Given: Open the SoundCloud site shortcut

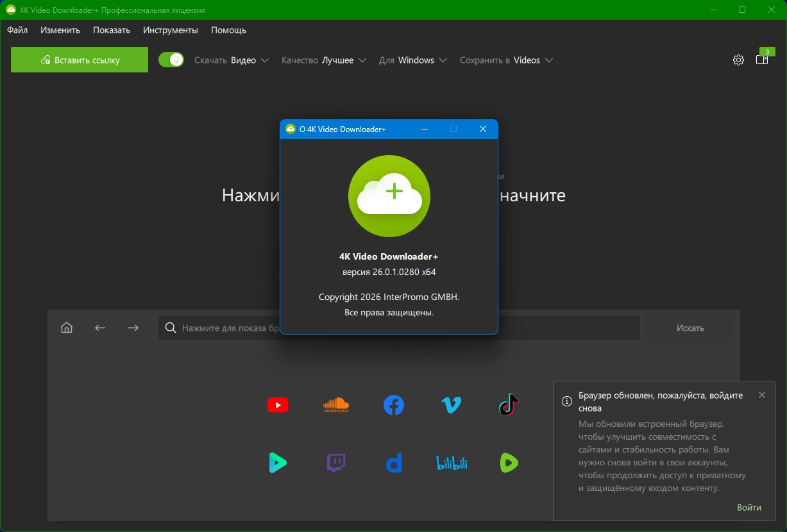Looking at the screenshot, I should [335, 405].
